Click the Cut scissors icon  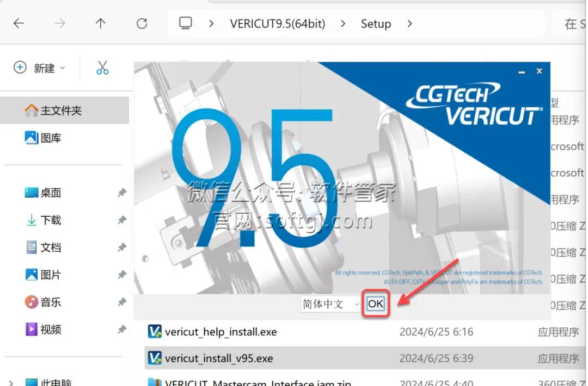click(x=102, y=68)
